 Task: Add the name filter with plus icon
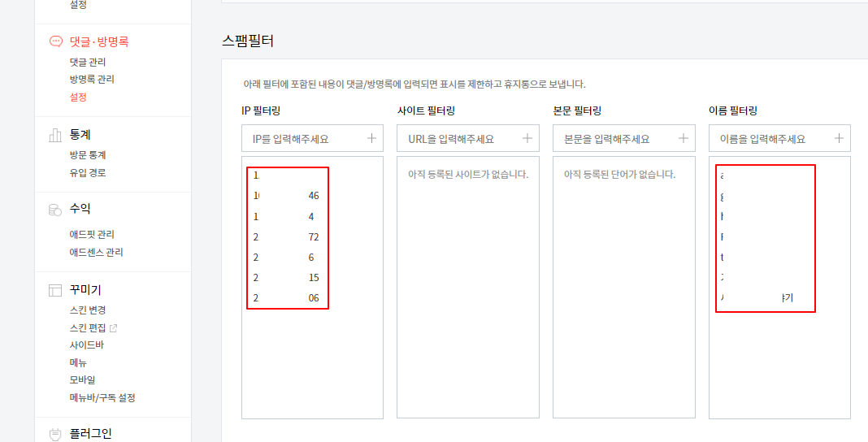[840, 138]
